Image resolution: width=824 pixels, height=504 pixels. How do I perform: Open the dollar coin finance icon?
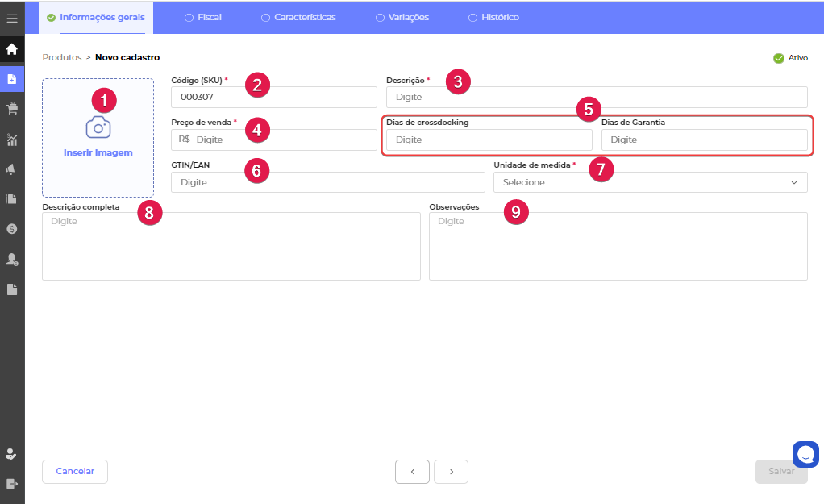point(12,229)
